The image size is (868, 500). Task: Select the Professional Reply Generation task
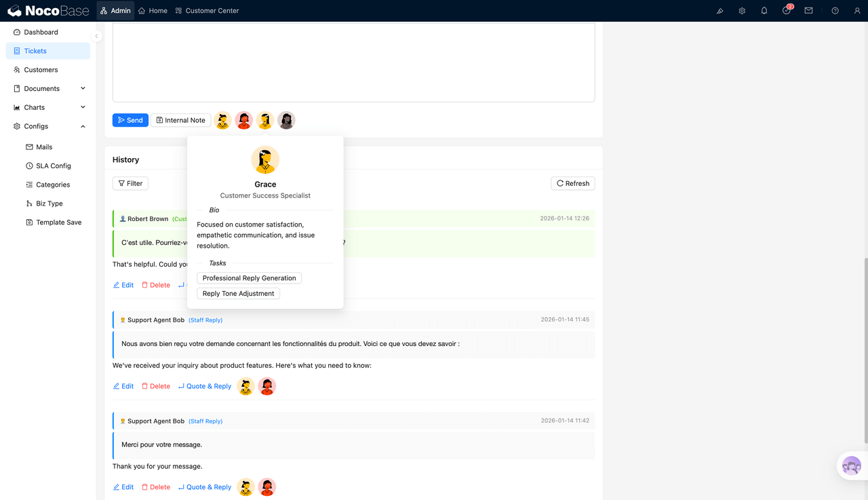pyautogui.click(x=249, y=278)
